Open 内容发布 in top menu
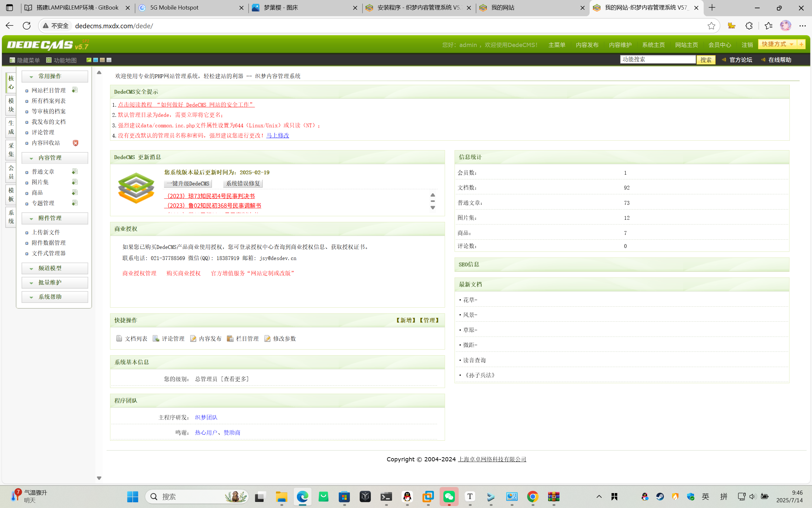 tap(587, 45)
